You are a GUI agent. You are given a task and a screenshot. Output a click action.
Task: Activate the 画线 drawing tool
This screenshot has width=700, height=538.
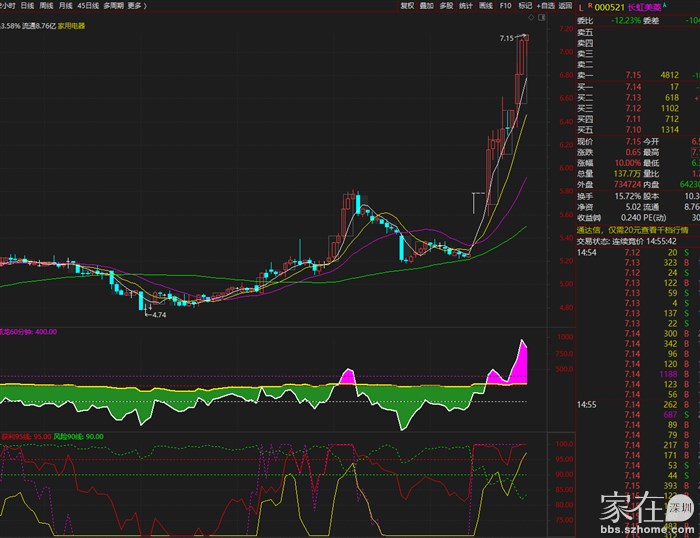[486, 6]
